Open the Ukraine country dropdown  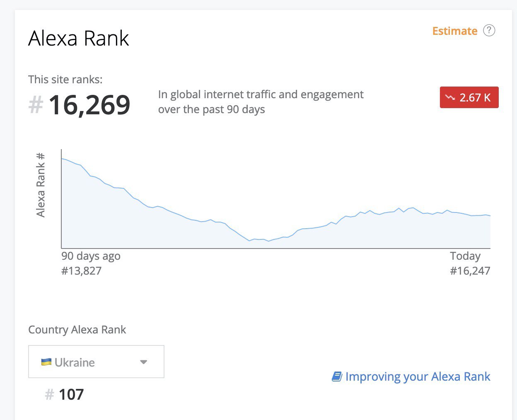[96, 362]
